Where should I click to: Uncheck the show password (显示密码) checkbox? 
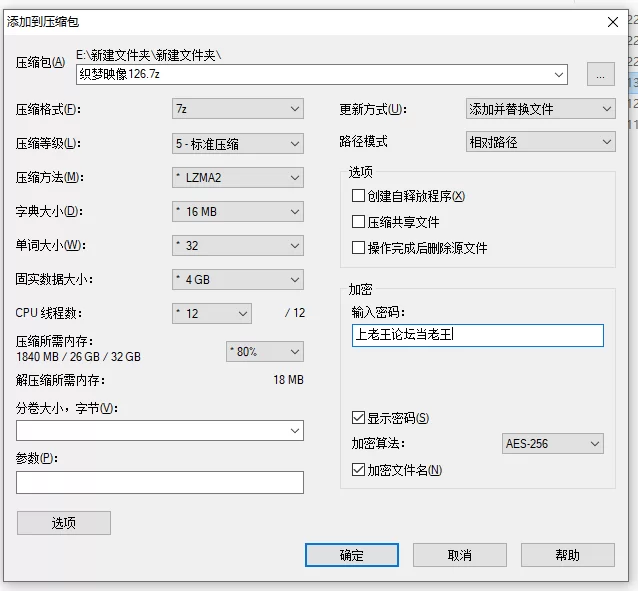coord(359,418)
